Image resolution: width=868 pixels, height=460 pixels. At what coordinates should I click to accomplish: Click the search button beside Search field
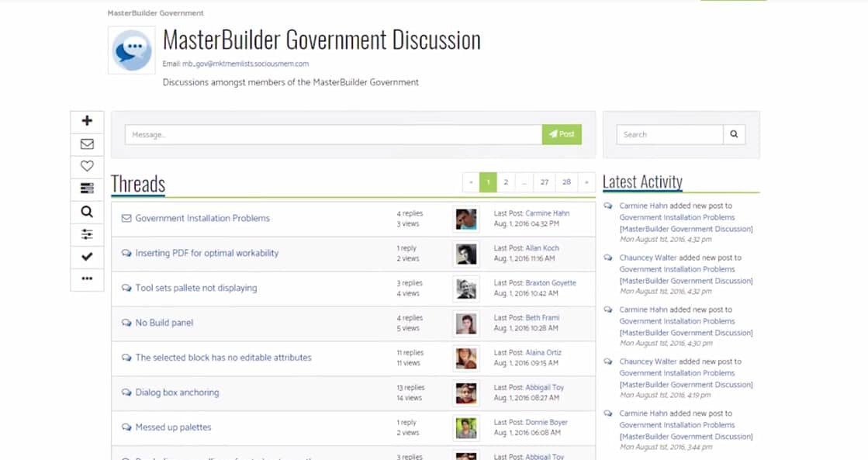pos(734,134)
